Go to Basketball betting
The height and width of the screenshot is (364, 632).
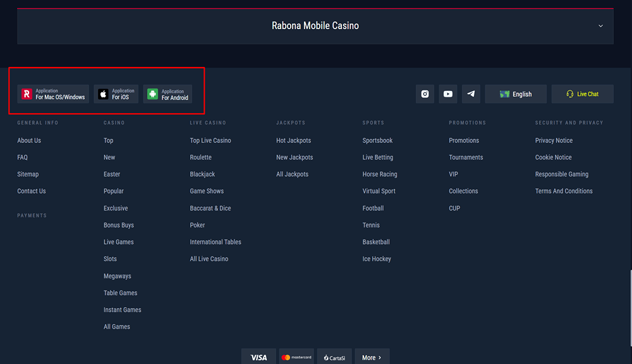pos(376,242)
